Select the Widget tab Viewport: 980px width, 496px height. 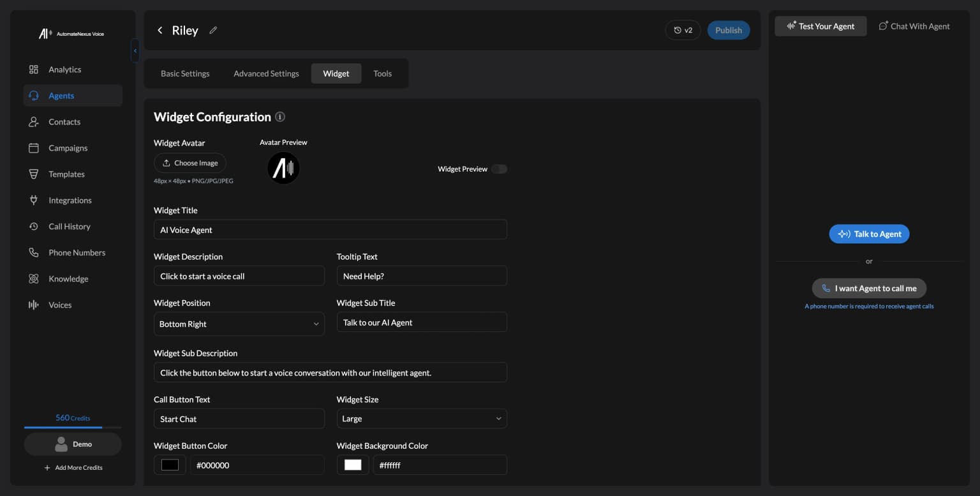pyautogui.click(x=336, y=73)
